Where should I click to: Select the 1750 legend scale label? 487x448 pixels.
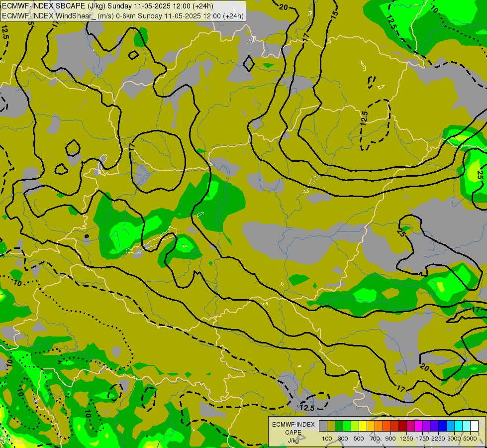(x=422, y=439)
